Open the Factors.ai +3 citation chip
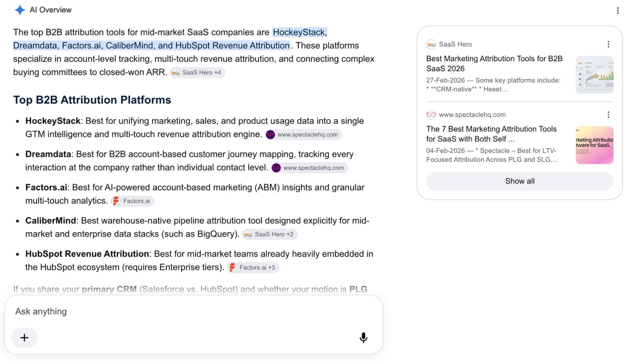 point(253,268)
